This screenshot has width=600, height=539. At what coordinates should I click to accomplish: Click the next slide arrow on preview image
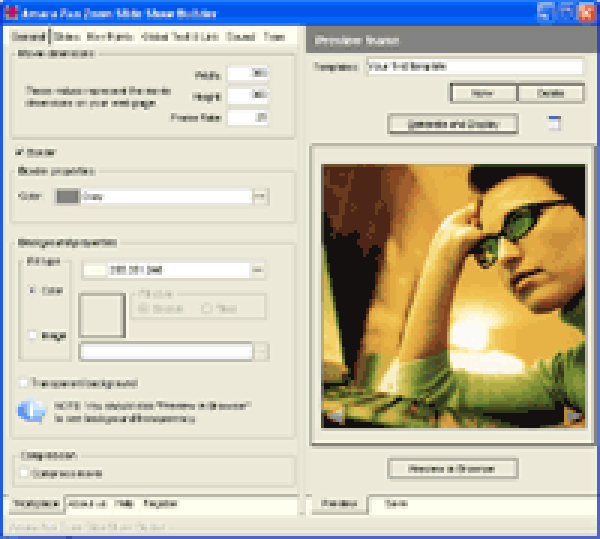573,415
